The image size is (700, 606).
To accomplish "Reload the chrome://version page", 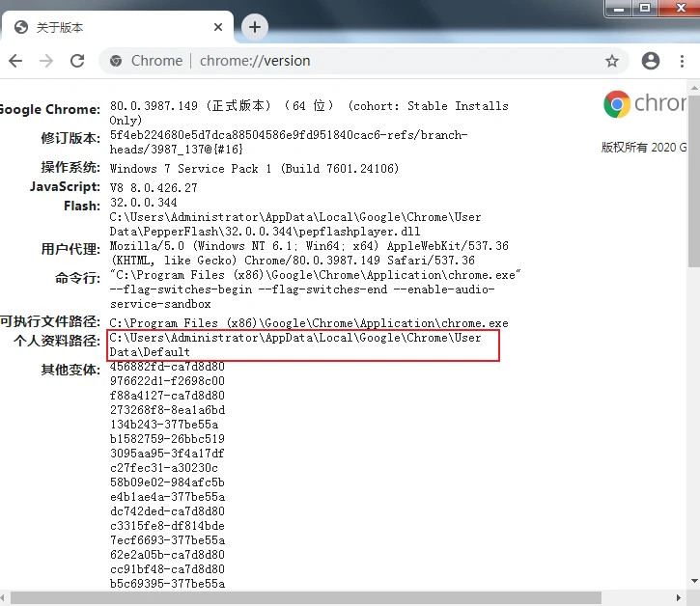I will (x=77, y=61).
